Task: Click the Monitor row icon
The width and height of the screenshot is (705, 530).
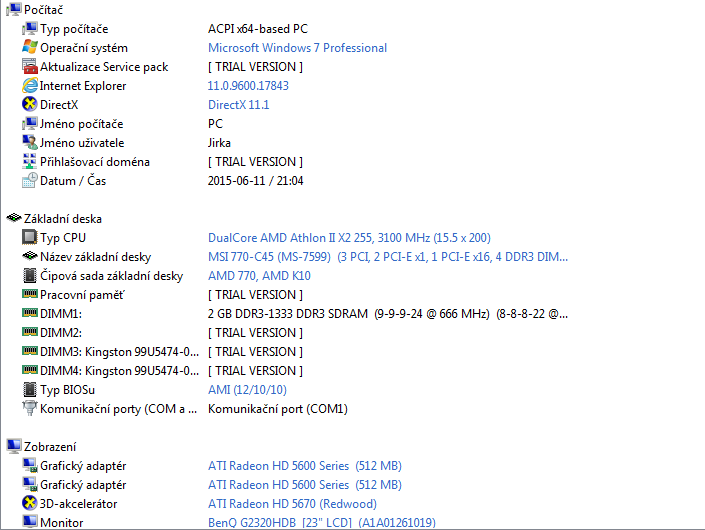Action: pyautogui.click(x=30, y=522)
